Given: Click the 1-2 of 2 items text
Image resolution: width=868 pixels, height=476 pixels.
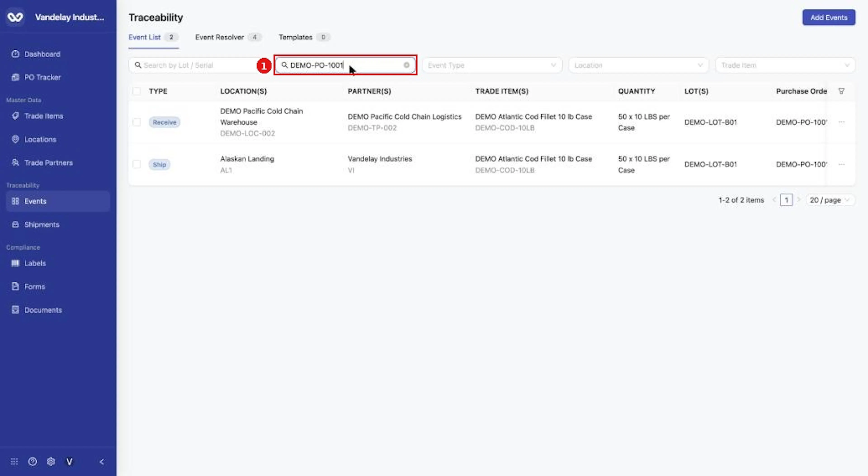Looking at the screenshot, I should pyautogui.click(x=741, y=200).
